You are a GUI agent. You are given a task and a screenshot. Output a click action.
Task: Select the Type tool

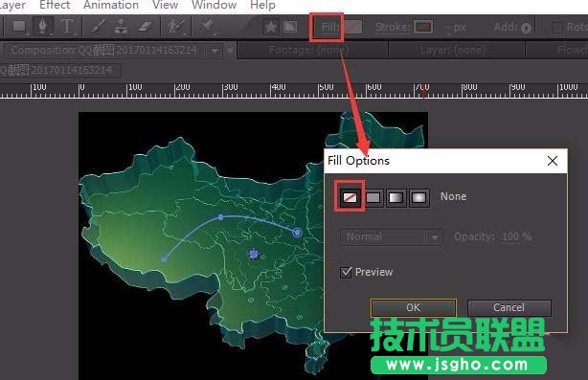(x=67, y=27)
